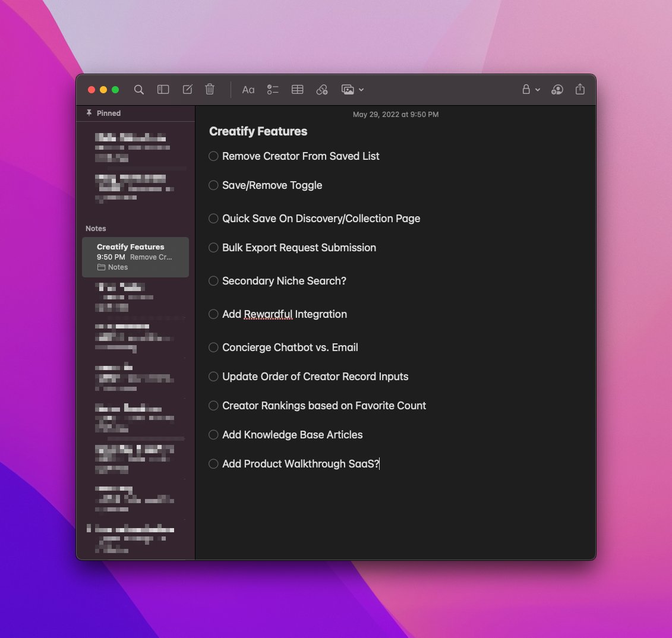
Task: Open the Aa text format menu
Action: click(248, 90)
